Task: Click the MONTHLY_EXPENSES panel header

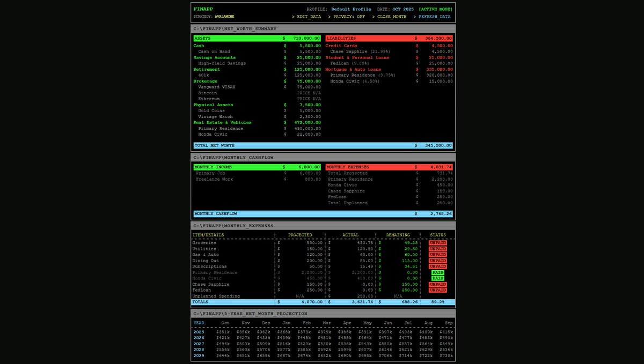Action: pyautogui.click(x=323, y=226)
